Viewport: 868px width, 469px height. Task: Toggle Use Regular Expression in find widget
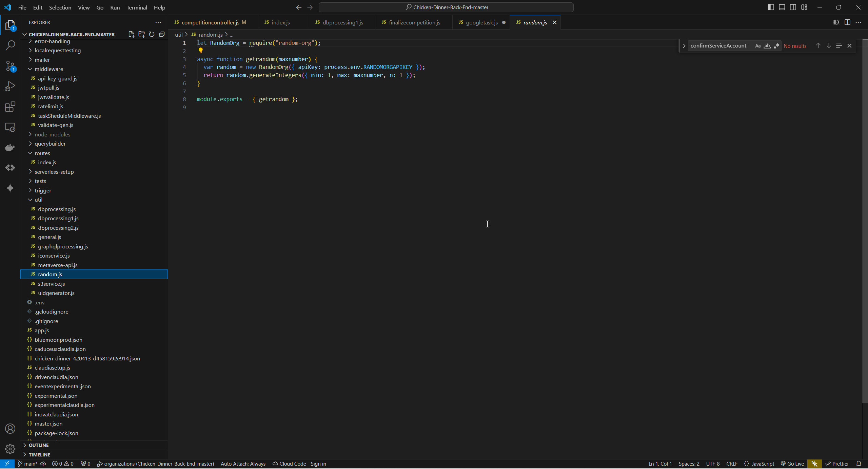tap(776, 46)
